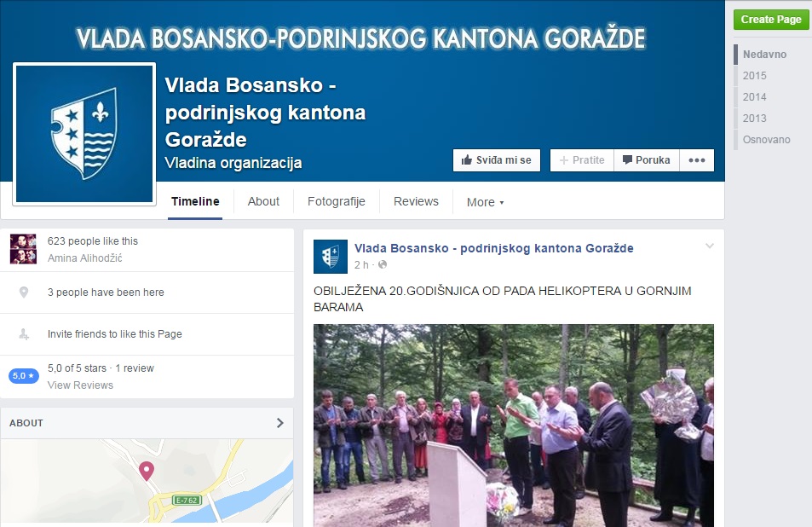Open Poruka message button
812x527 pixels.
point(647,160)
